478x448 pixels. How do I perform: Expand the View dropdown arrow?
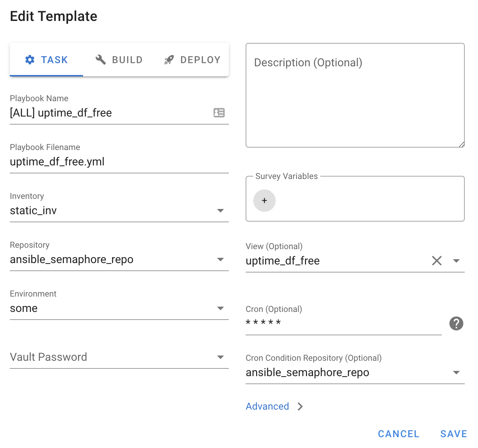click(x=456, y=261)
